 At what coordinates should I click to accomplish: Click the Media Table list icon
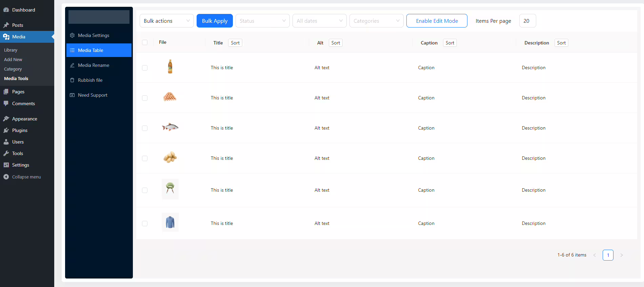[x=72, y=50]
